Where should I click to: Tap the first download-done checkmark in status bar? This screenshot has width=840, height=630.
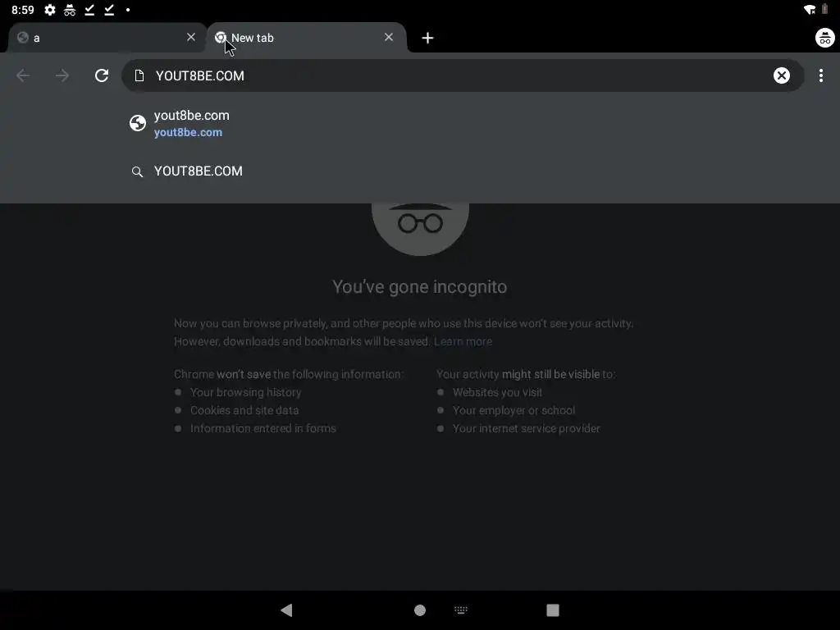(89, 10)
